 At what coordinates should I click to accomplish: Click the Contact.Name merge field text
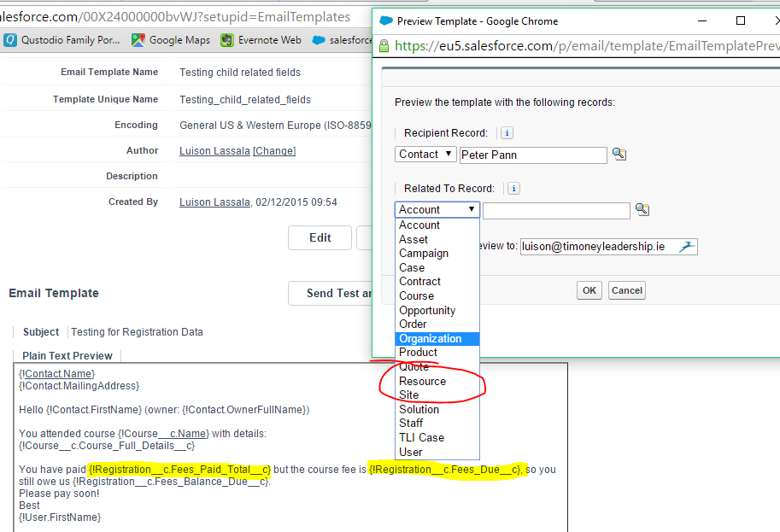pyautogui.click(x=56, y=374)
